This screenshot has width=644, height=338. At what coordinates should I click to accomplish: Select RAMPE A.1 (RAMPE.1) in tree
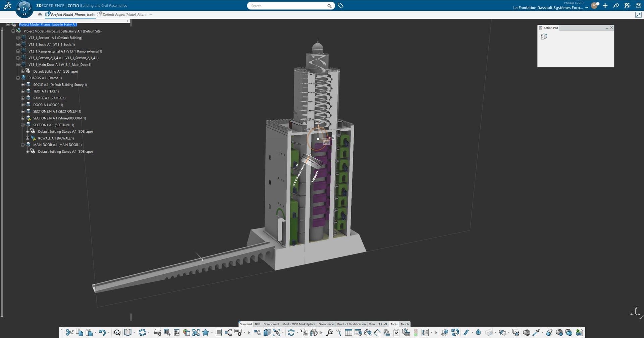point(49,98)
